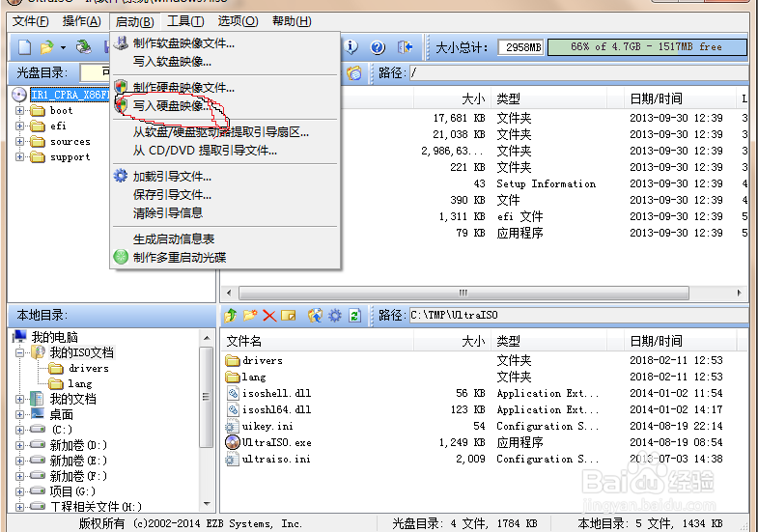Sort local files by 文件名 column header
Screen dimensions: 758x532
click(318, 341)
